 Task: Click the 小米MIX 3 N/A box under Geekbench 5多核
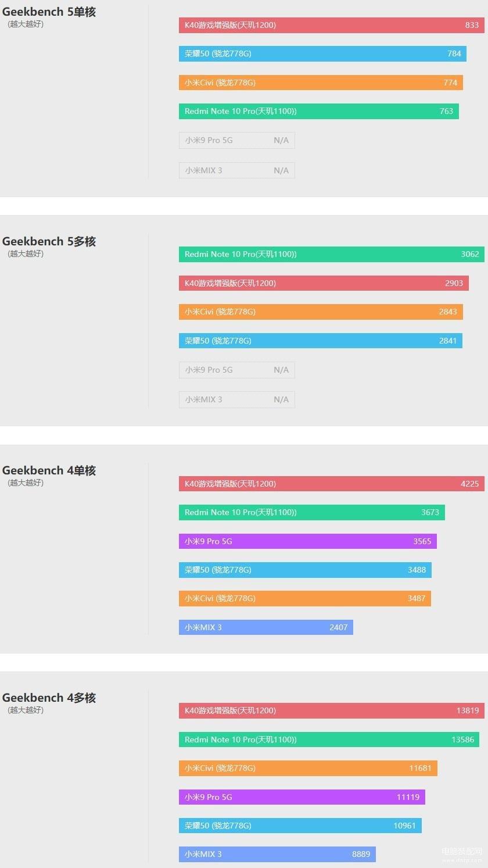[x=237, y=399]
